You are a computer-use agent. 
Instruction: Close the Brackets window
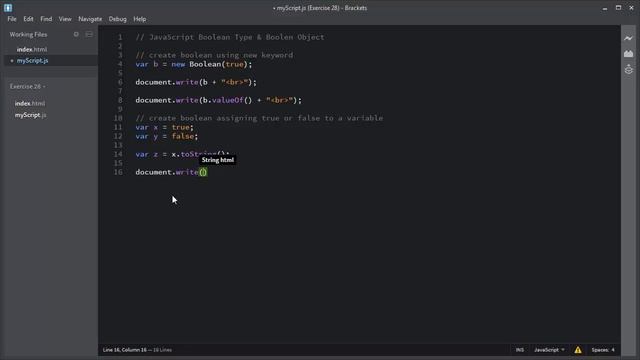631,8
